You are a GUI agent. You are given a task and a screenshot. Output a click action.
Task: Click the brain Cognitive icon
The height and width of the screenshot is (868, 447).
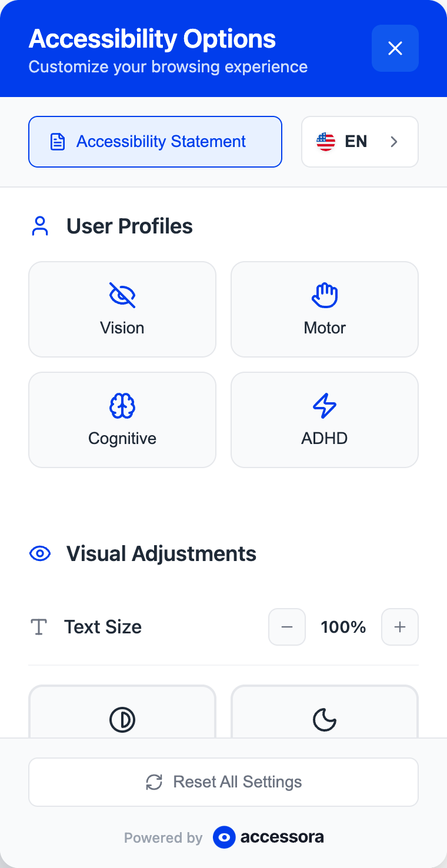[122, 406]
